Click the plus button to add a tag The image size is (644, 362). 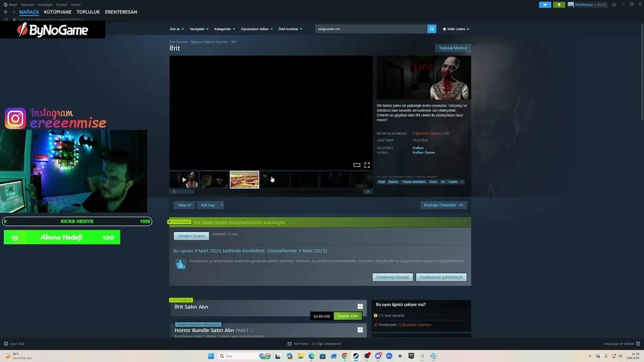(462, 182)
